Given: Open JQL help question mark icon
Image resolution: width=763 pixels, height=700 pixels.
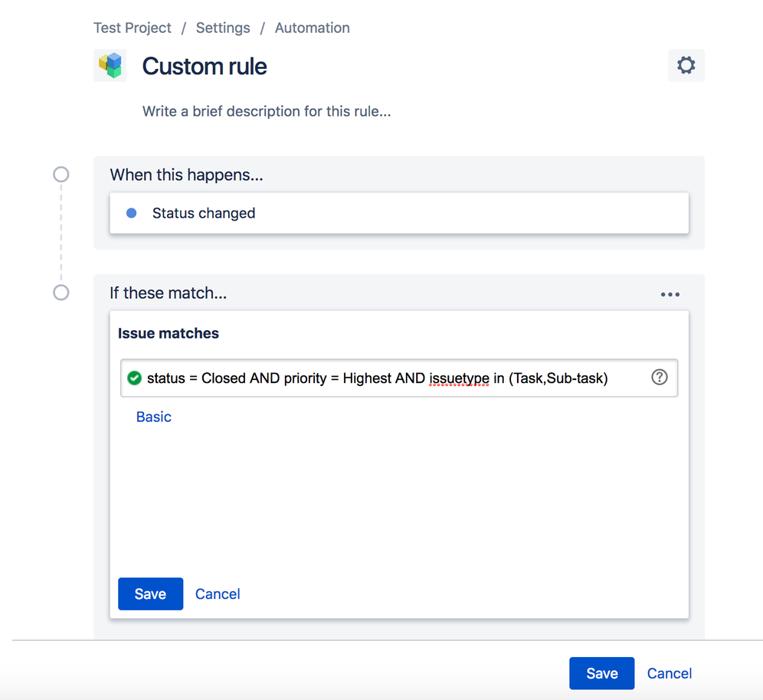Looking at the screenshot, I should tap(660, 377).
